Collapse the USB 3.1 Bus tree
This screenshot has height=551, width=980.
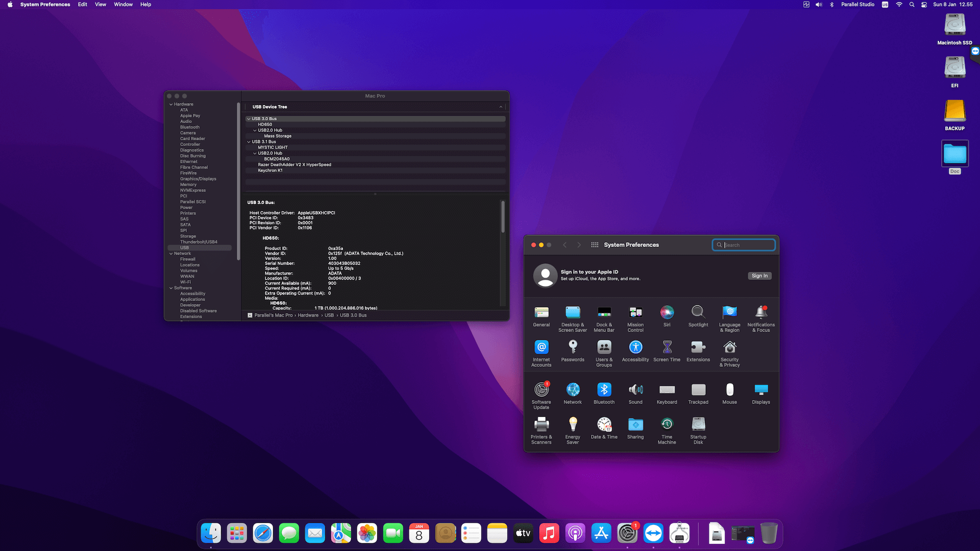(x=249, y=142)
